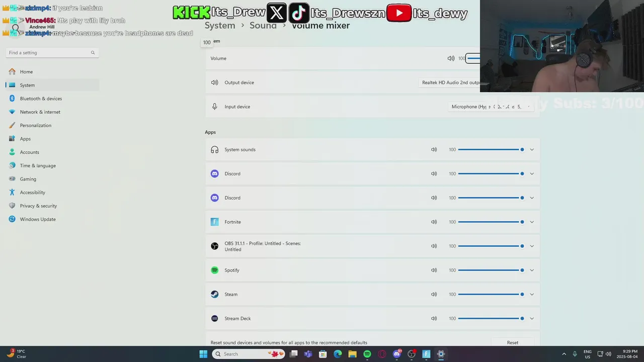This screenshot has height=362, width=644.
Task: Show hidden system tray icons
Action: 564,354
